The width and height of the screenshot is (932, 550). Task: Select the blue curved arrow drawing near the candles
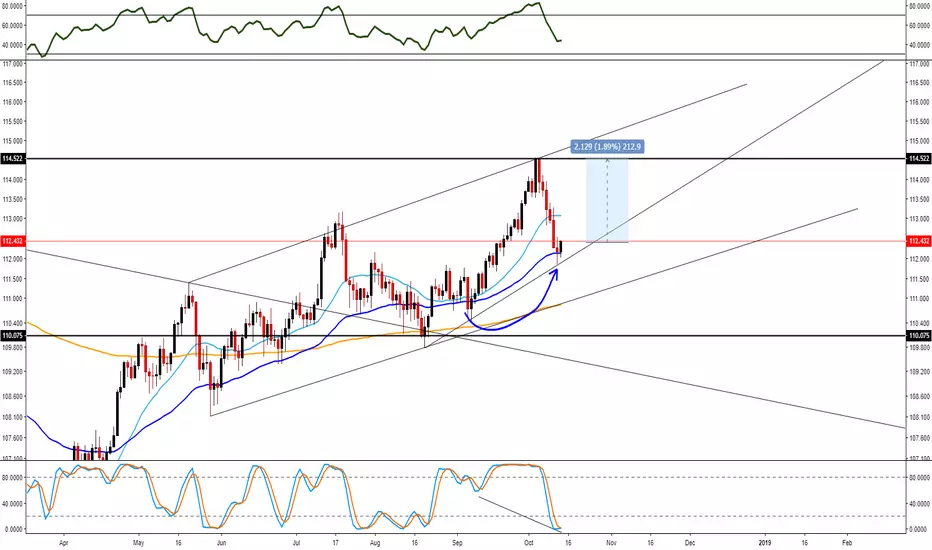point(511,325)
